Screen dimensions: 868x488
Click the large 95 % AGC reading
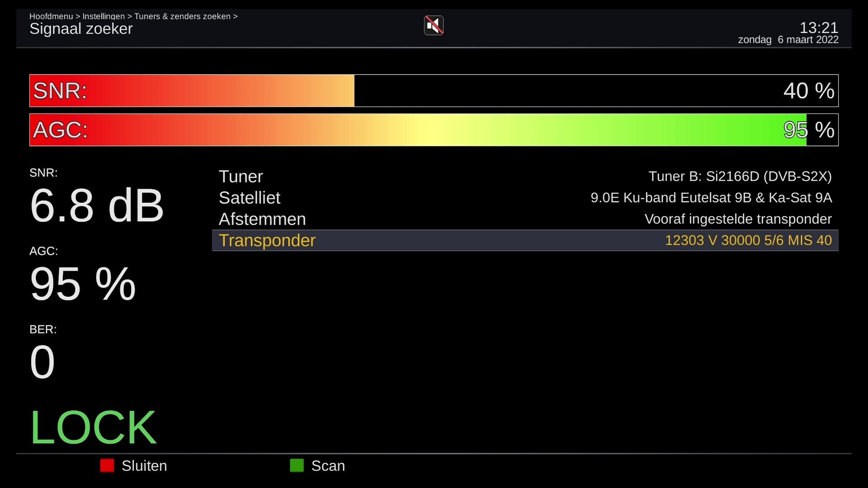click(x=83, y=284)
